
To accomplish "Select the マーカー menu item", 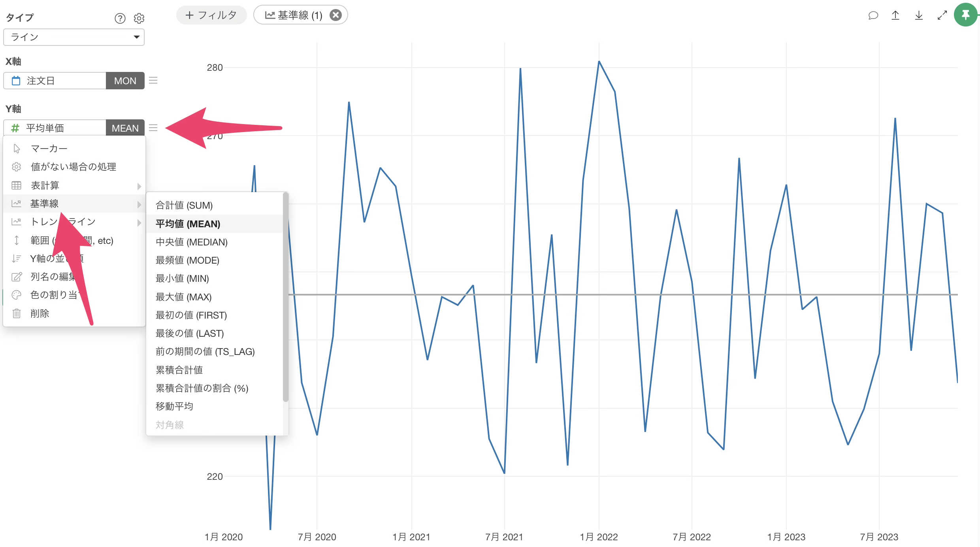I will (49, 149).
